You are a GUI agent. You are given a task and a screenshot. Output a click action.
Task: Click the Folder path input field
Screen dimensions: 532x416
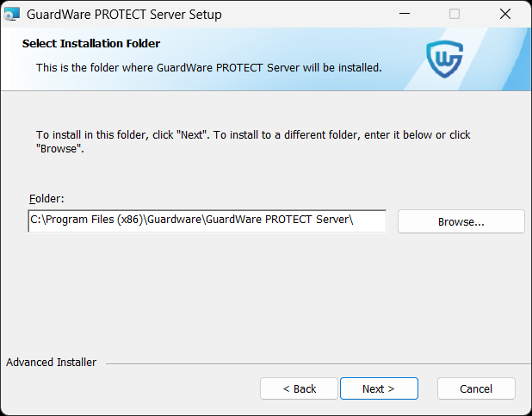coord(207,220)
